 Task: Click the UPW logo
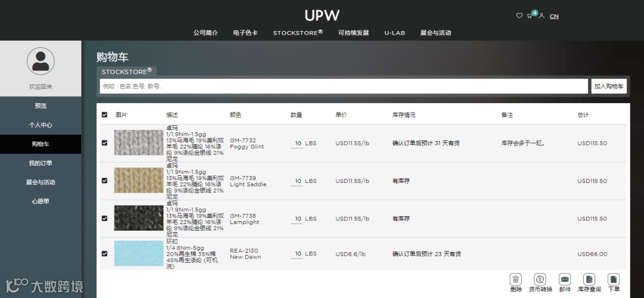point(322,15)
